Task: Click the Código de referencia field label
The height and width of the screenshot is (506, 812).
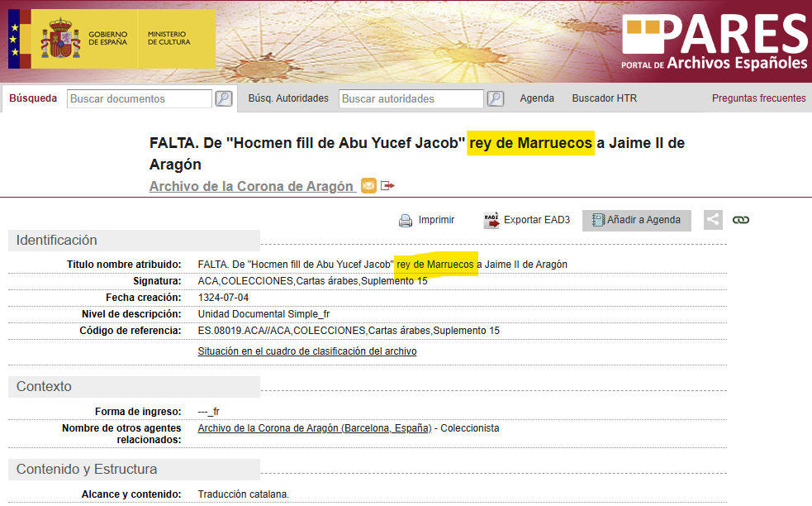Action: (131, 331)
